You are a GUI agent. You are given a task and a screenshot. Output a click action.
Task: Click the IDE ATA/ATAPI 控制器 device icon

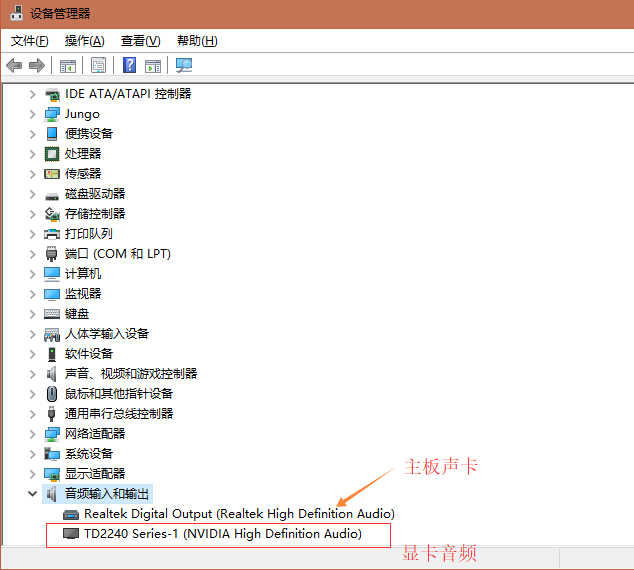[52, 95]
